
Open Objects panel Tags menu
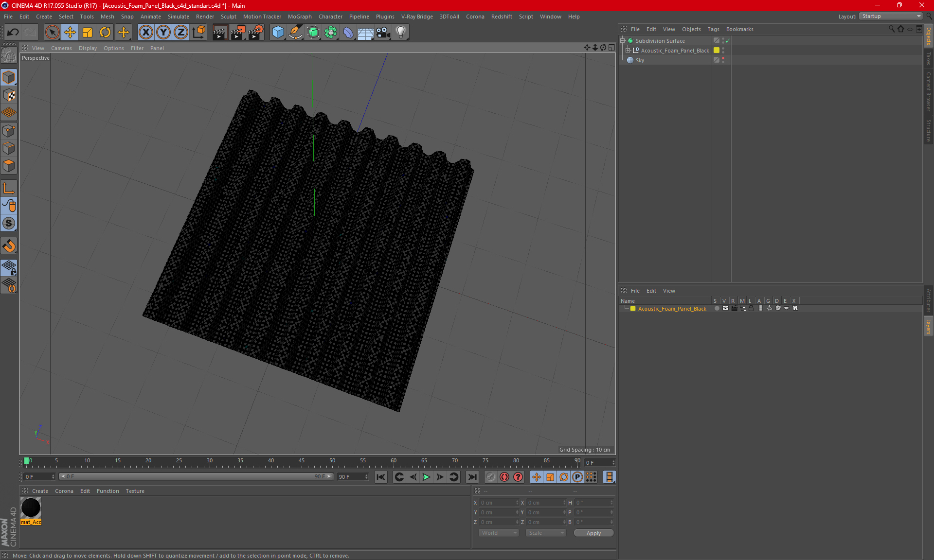pos(713,29)
